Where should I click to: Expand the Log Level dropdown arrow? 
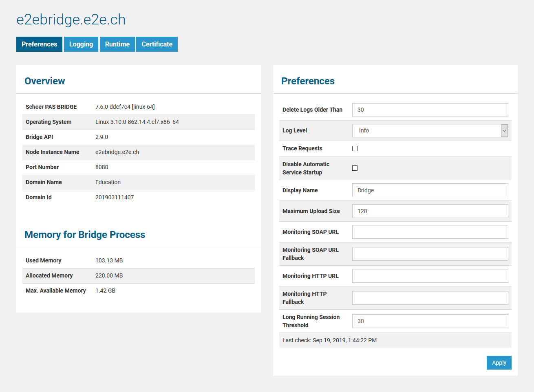point(504,130)
